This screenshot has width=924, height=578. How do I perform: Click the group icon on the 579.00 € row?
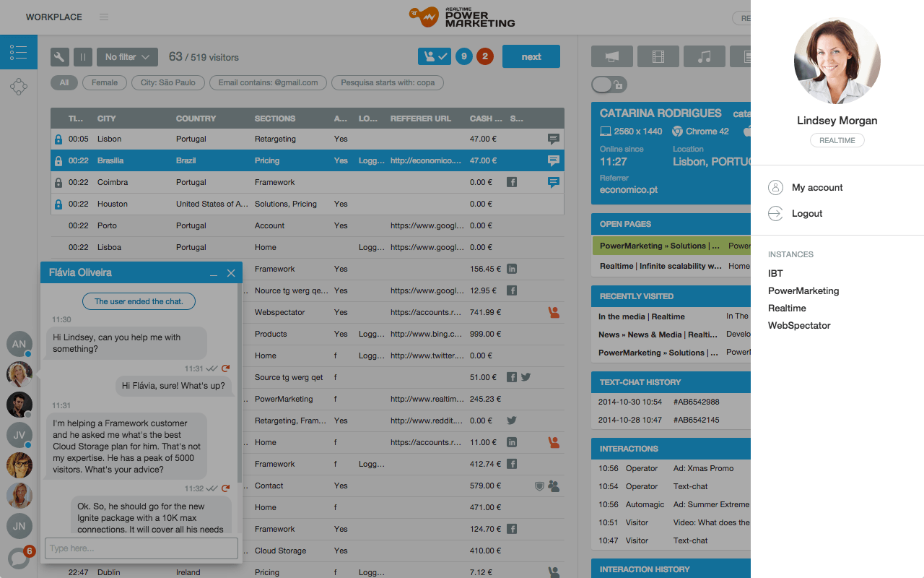coord(554,486)
